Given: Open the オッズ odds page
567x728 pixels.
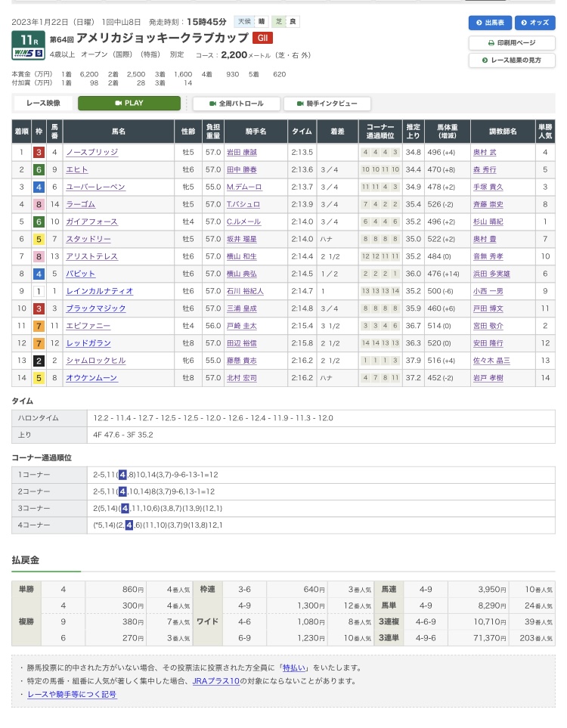Looking at the screenshot, I should click(534, 22).
